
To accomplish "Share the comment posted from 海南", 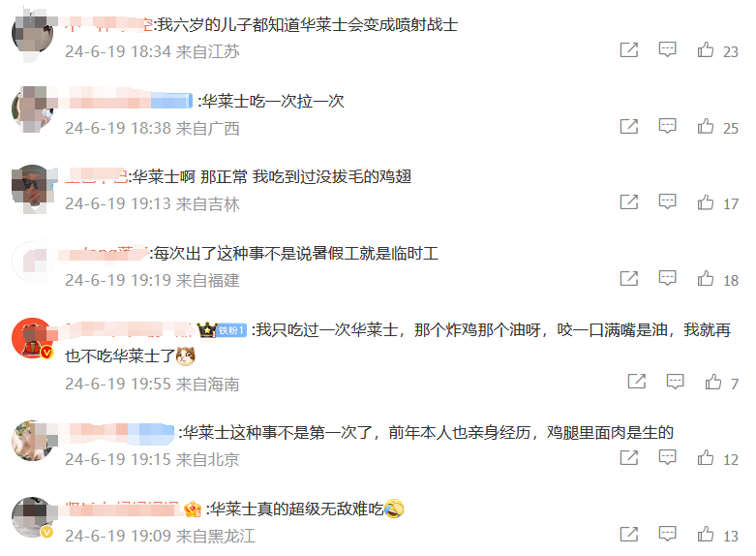I will coord(636,382).
